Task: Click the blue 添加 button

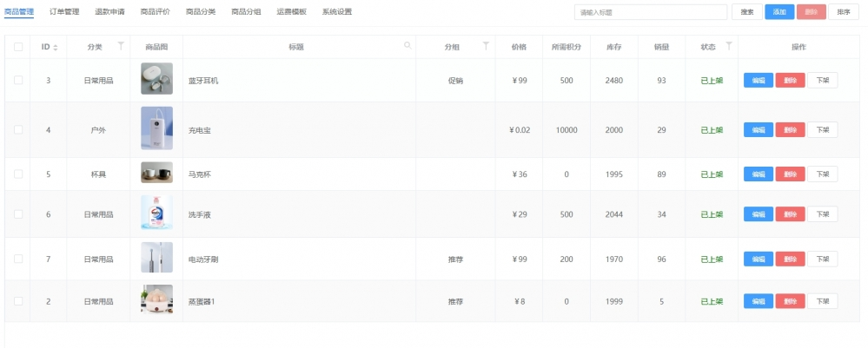Action: (779, 12)
